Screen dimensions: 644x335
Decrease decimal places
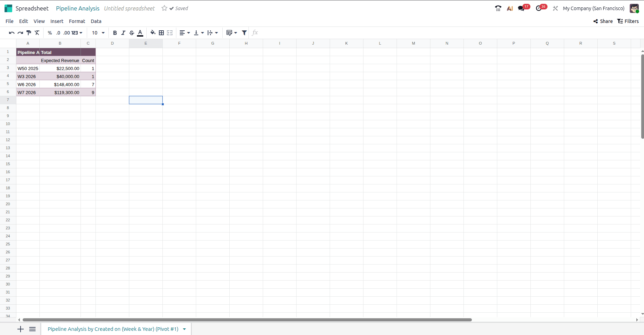pyautogui.click(x=58, y=33)
